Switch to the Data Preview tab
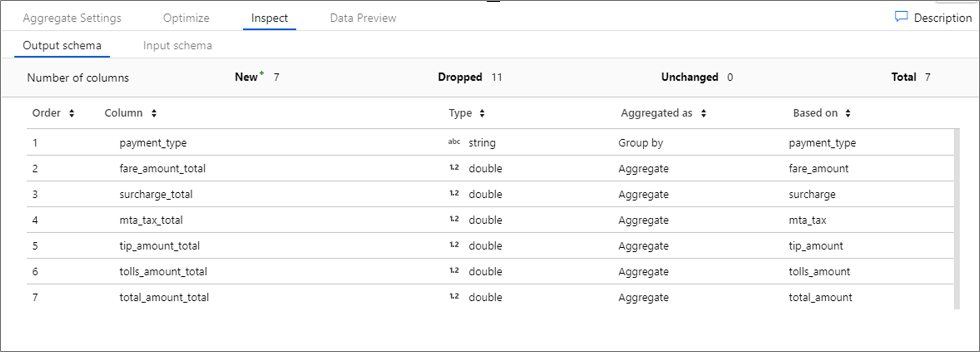This screenshot has width=980, height=352. click(362, 18)
